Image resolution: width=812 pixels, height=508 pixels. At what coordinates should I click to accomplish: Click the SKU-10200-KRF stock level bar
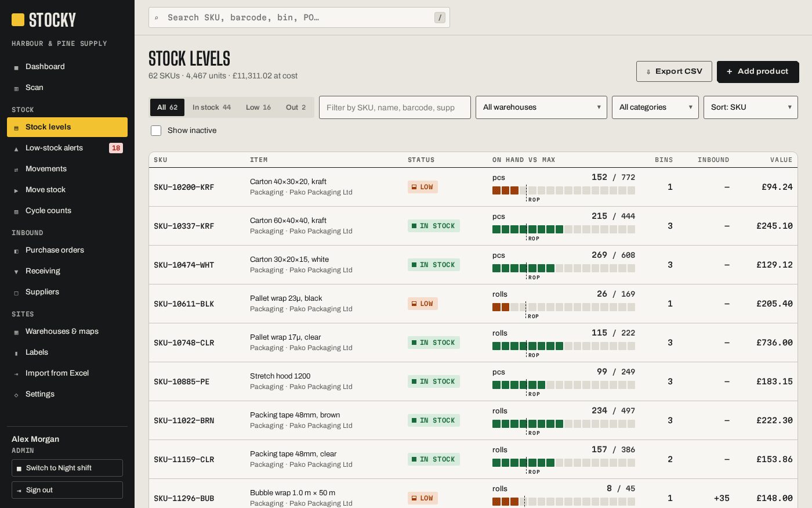pos(564,190)
